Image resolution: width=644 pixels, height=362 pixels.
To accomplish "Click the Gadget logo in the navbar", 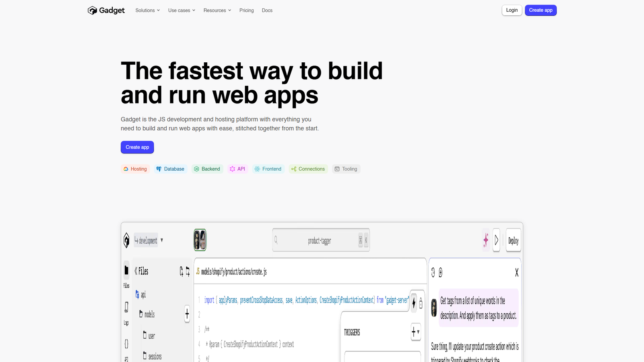I will (106, 10).
